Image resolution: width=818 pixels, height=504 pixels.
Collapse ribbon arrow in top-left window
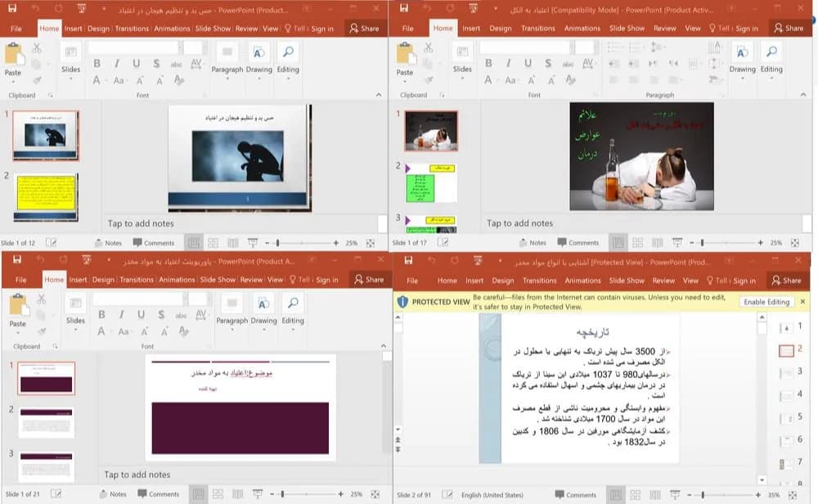pos(379,95)
